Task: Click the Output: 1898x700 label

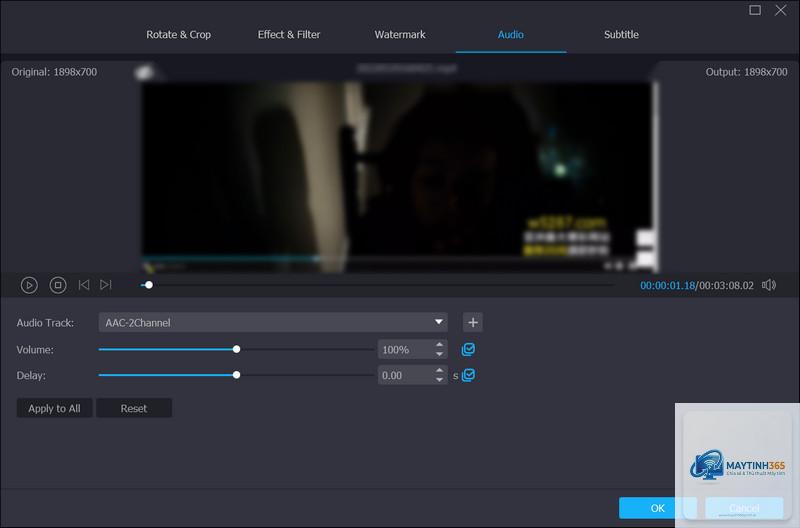Action: click(x=746, y=72)
